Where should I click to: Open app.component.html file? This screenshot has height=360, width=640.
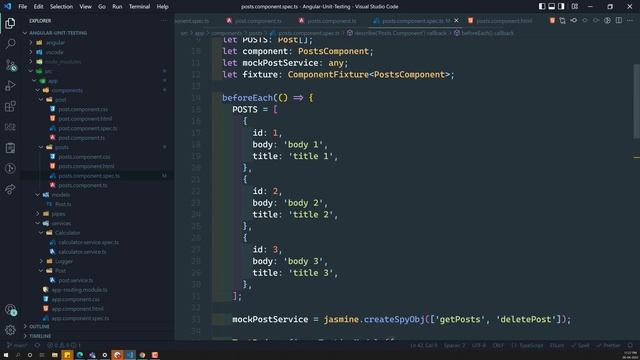pyautogui.click(x=78, y=309)
